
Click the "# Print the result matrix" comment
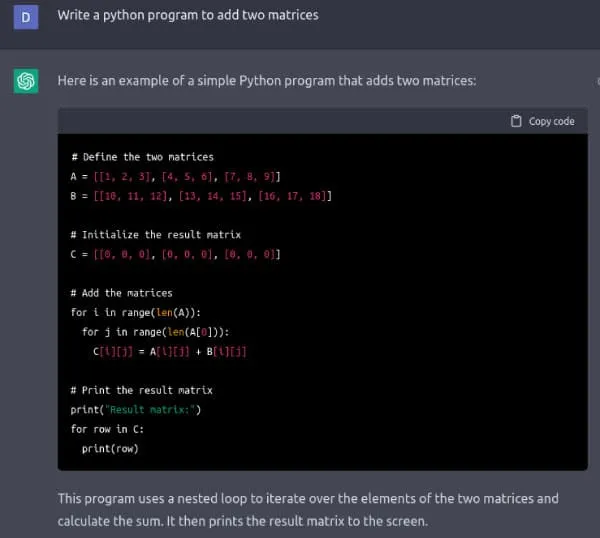pyautogui.click(x=141, y=390)
